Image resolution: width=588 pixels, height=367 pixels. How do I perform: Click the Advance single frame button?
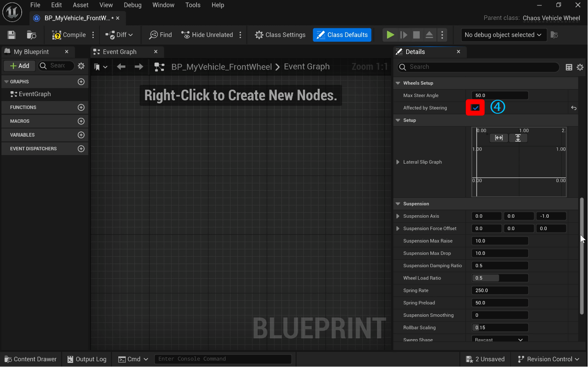[404, 35]
